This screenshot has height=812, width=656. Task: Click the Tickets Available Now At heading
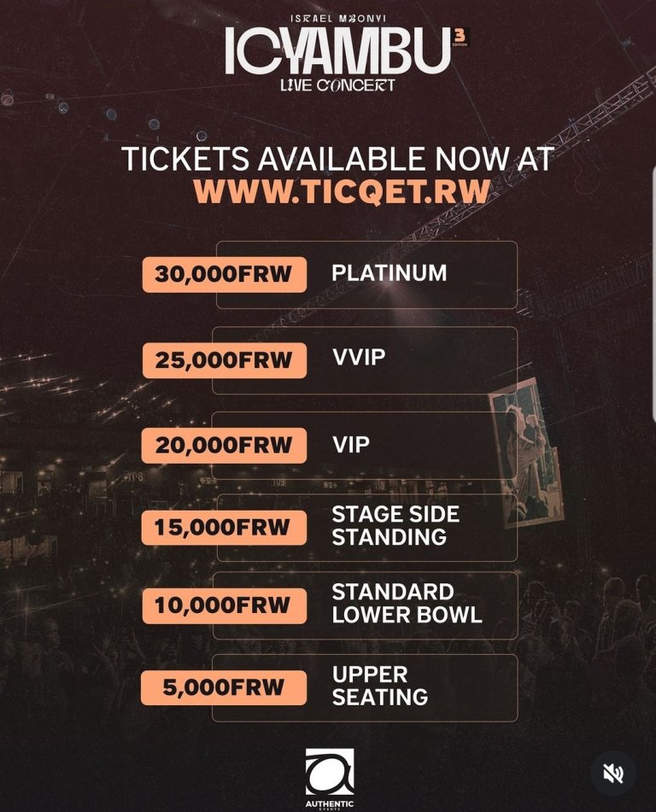[338, 159]
